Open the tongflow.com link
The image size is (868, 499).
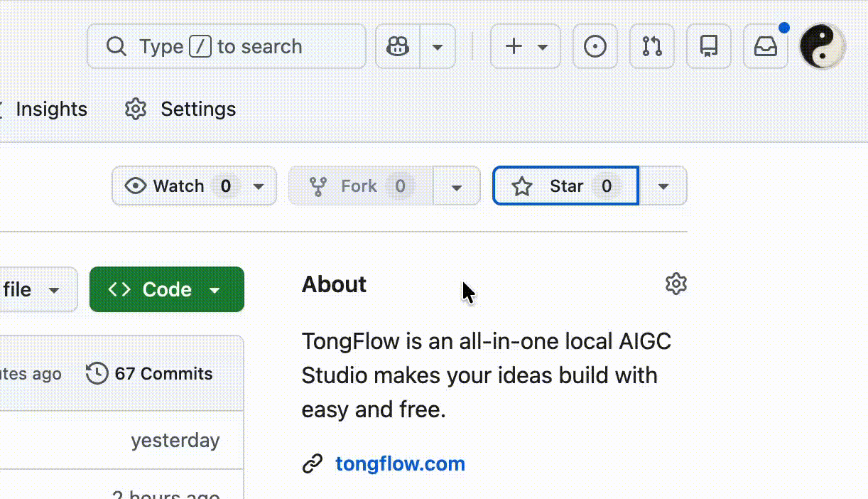point(400,464)
